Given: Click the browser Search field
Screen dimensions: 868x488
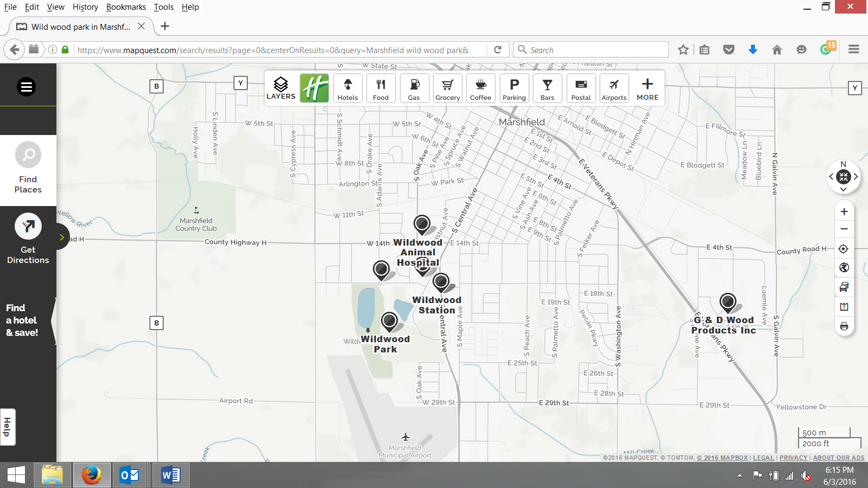Looking at the screenshot, I should pos(591,50).
